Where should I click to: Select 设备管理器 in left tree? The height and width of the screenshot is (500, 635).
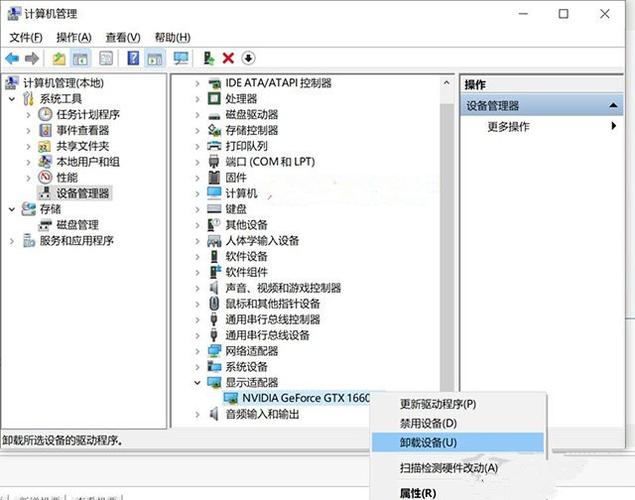pyautogui.click(x=83, y=194)
